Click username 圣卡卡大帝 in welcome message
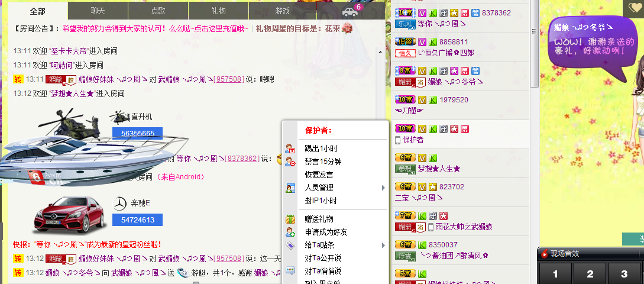 pos(69,51)
